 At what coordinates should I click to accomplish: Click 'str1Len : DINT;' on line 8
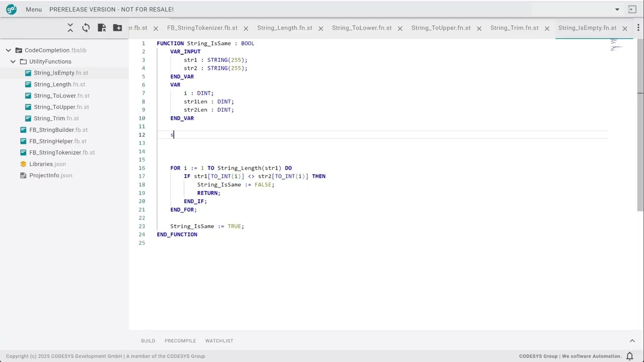209,102
